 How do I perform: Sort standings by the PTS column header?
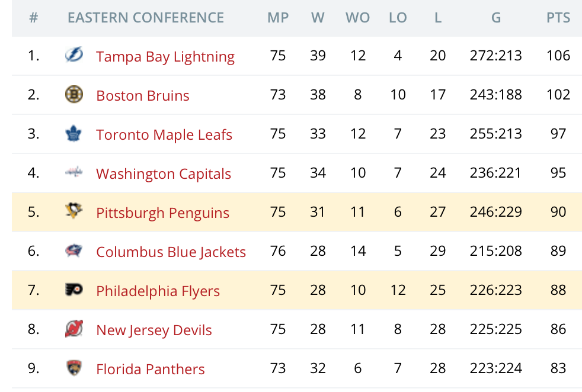click(558, 18)
